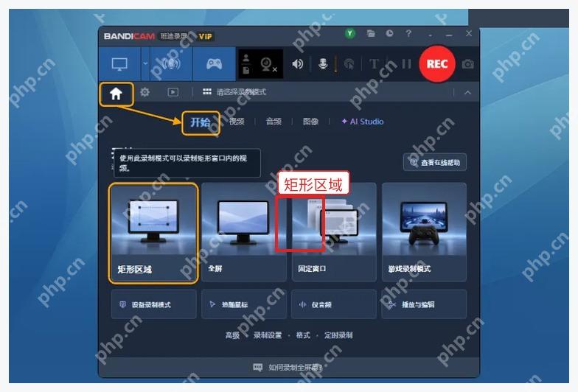
Task: Click the BANDICAM logo
Action: point(130,36)
